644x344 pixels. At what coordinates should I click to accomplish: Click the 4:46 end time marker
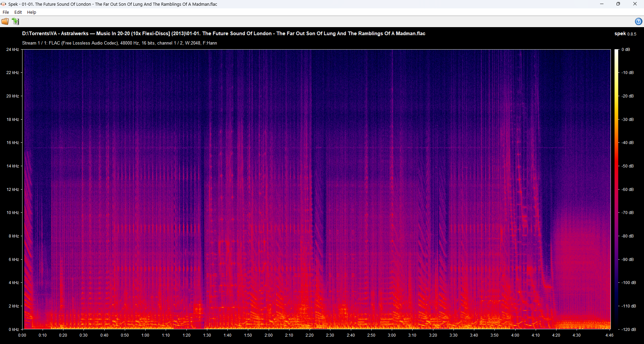(609, 335)
